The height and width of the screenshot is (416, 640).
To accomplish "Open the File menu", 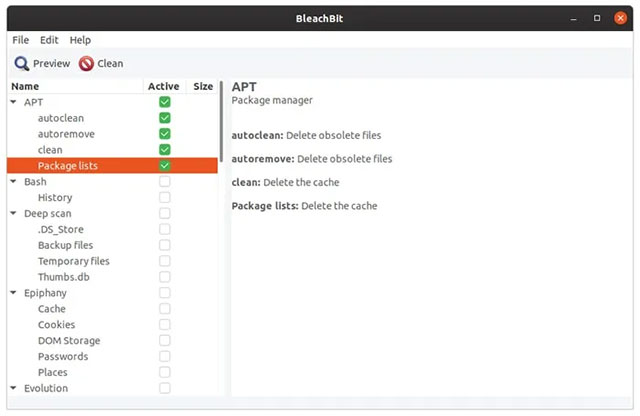I will tap(20, 40).
